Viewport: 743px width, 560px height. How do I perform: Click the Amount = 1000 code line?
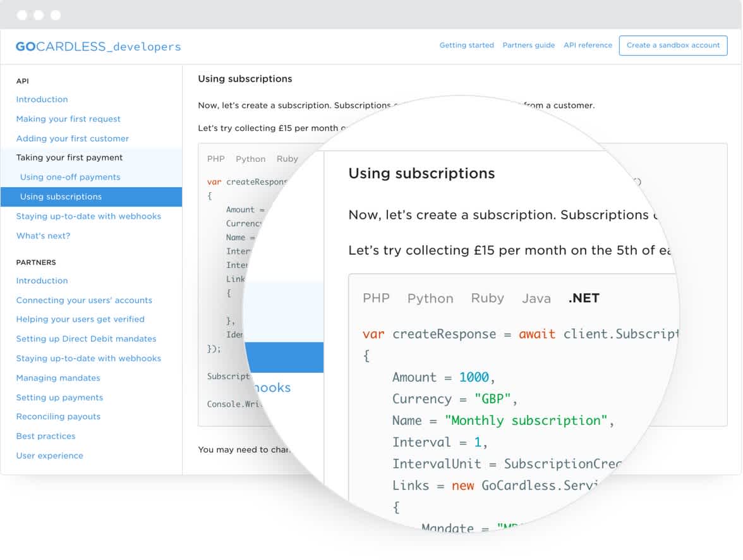click(x=444, y=377)
